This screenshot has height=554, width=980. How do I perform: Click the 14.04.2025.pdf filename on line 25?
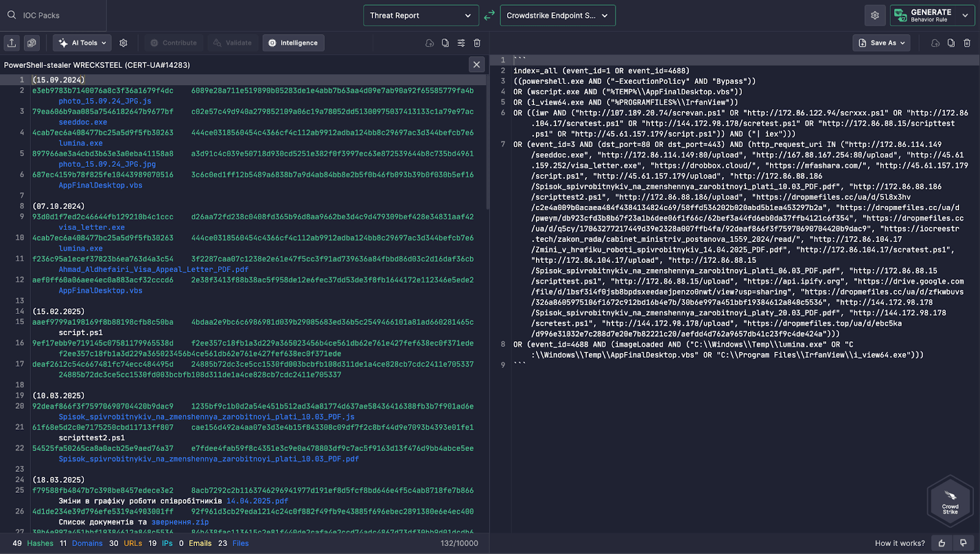[x=257, y=501]
